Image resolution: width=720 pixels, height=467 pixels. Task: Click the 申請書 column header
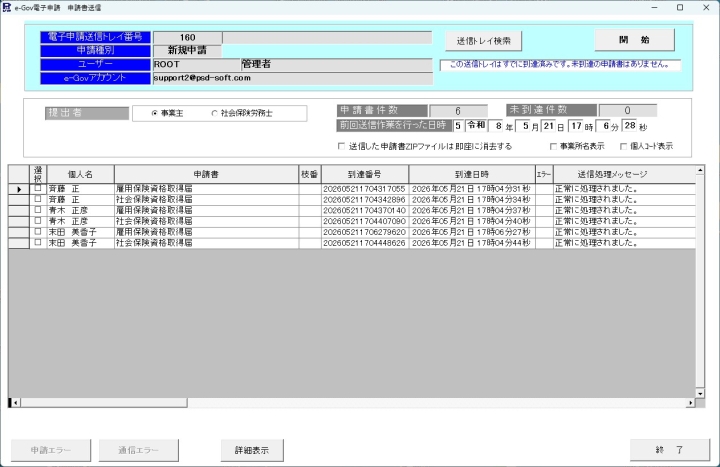pyautogui.click(x=206, y=174)
